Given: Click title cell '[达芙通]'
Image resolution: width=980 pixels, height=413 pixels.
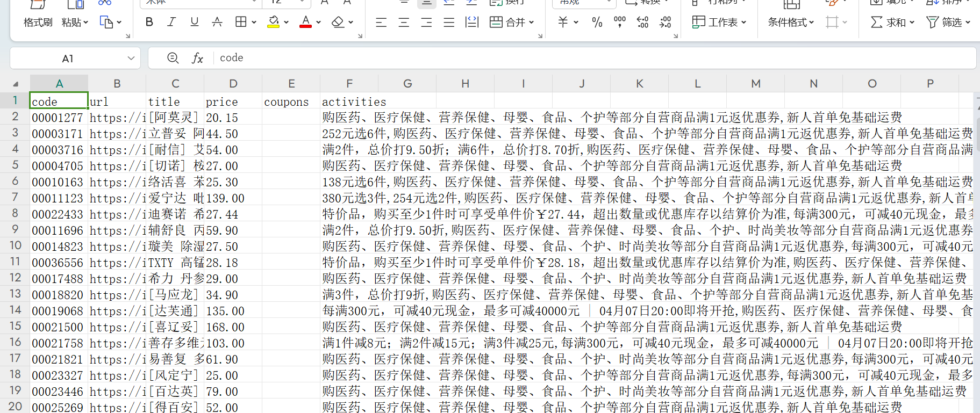Looking at the screenshot, I should tap(175, 311).
